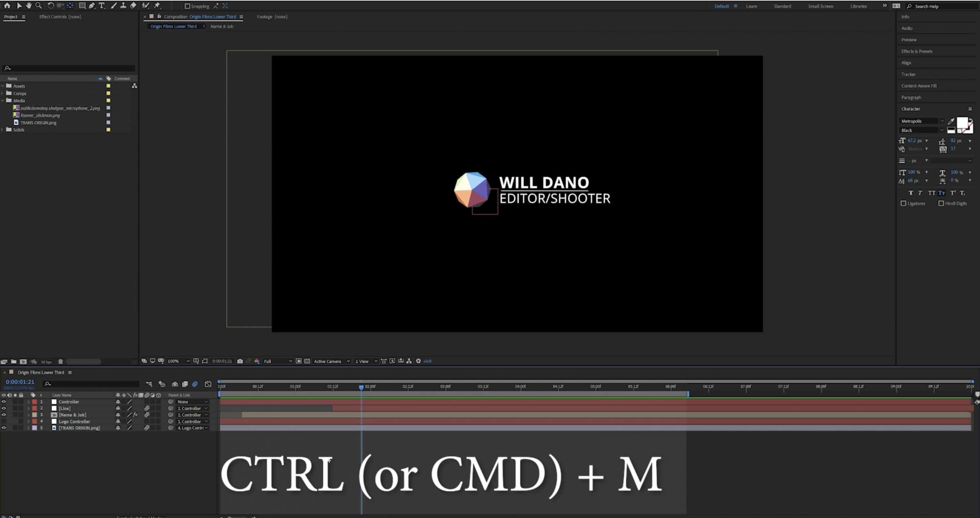Select the Rectangle shape tool

pos(82,6)
